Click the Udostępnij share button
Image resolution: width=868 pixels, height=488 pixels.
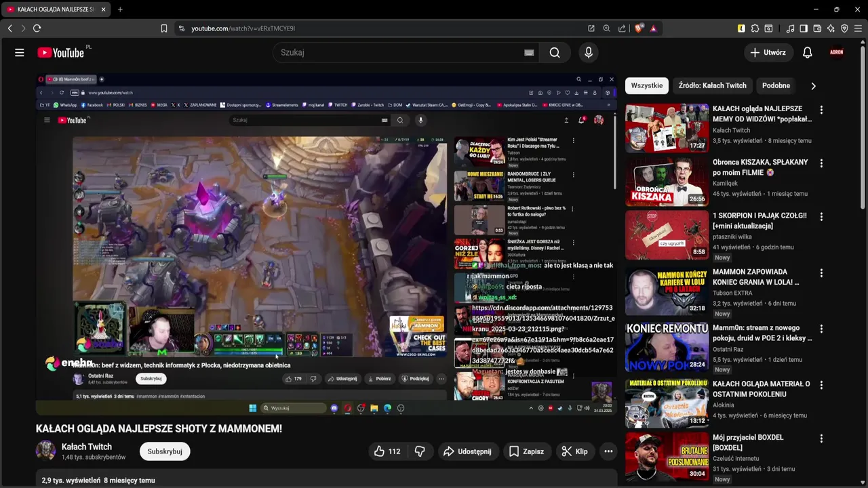[x=467, y=451]
